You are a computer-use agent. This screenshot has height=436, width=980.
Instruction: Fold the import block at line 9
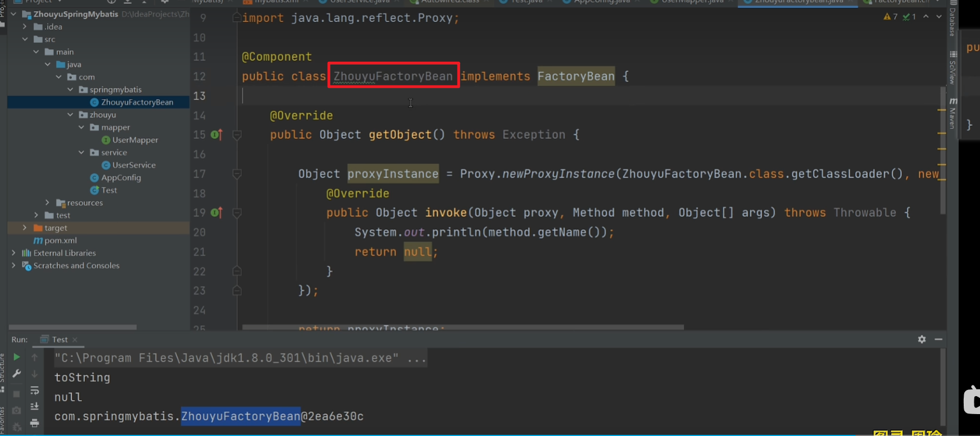(x=237, y=18)
